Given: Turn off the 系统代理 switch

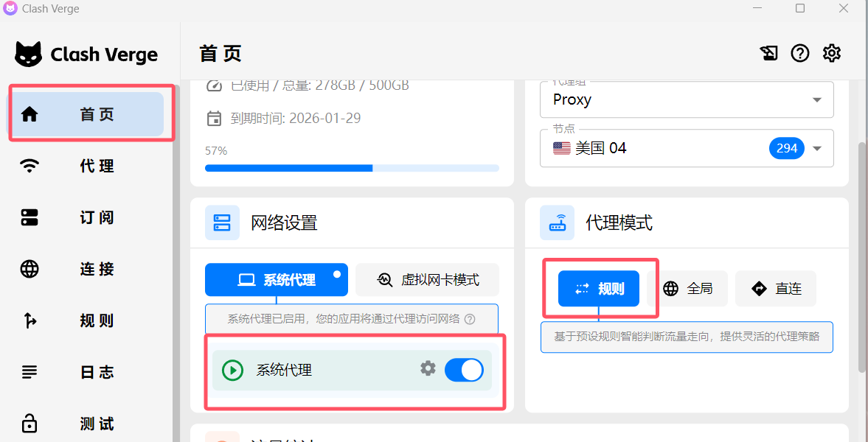Looking at the screenshot, I should (464, 369).
